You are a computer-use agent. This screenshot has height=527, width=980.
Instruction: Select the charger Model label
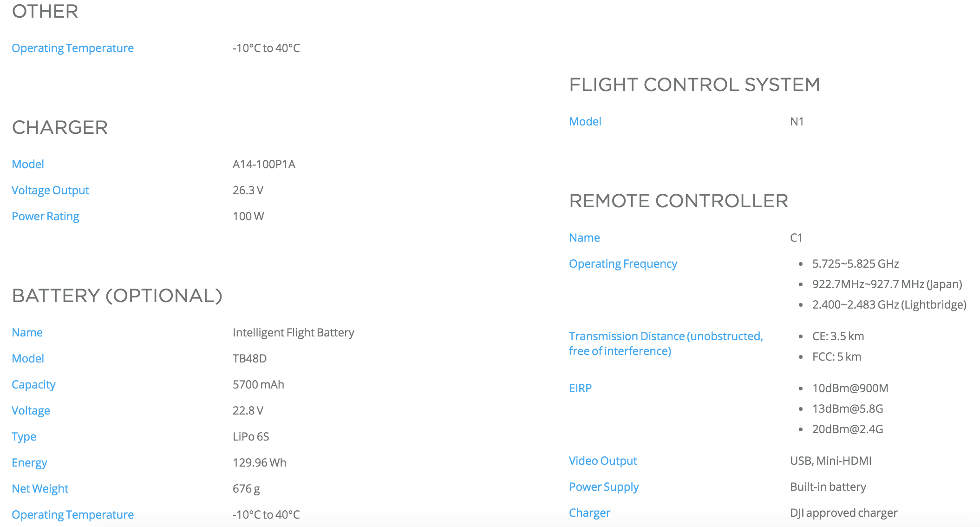[x=28, y=164]
